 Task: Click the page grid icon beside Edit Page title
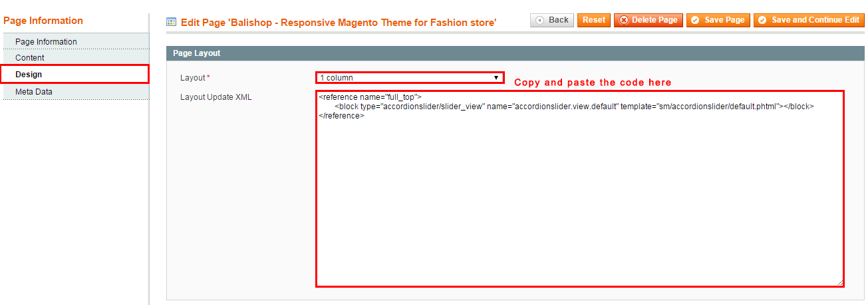click(172, 22)
